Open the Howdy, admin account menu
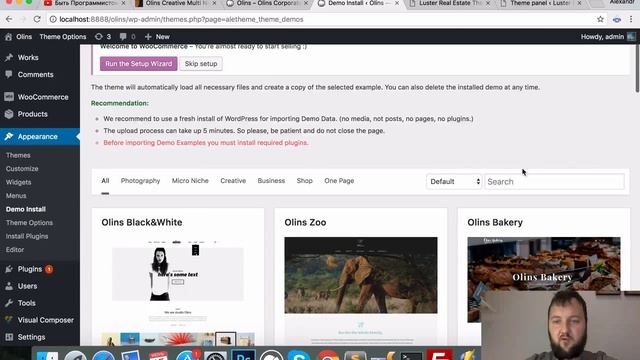 tap(608, 37)
